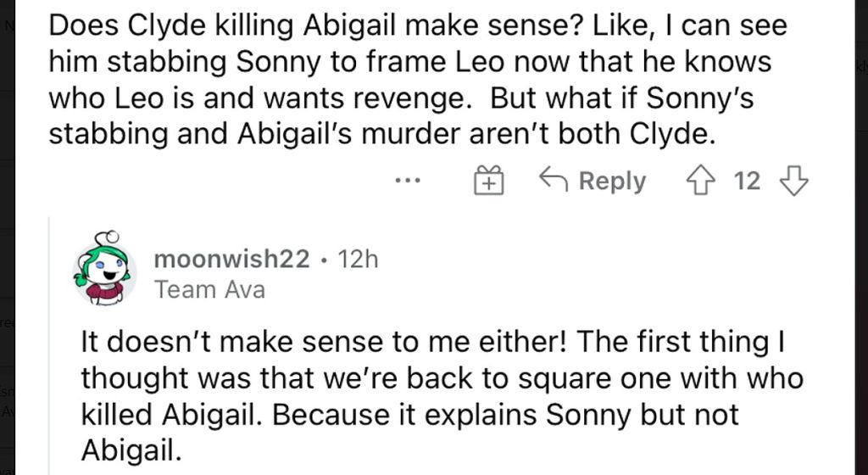Click the first line starting "Does Clyde killing"
Viewport: 868px width, 475px height.
(417, 25)
